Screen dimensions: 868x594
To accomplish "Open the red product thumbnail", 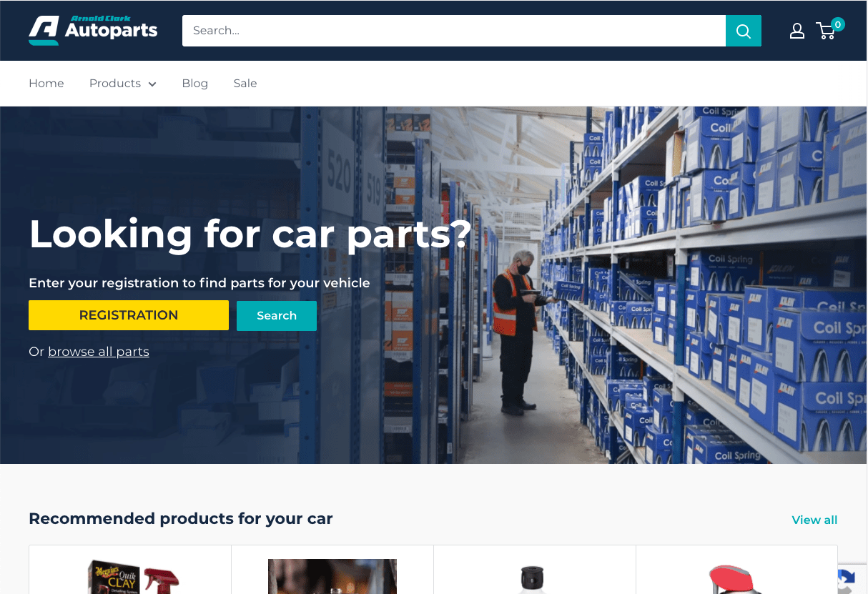I will coord(736,579).
